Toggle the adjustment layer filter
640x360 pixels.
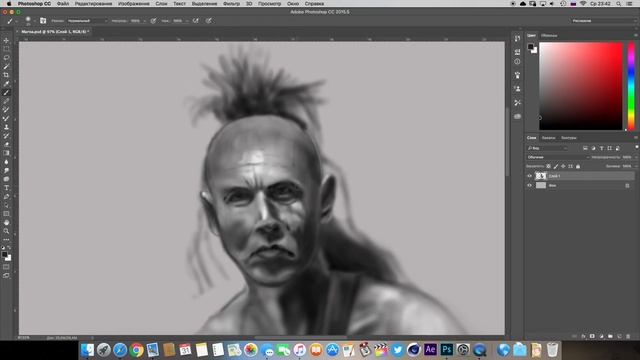tap(593, 148)
